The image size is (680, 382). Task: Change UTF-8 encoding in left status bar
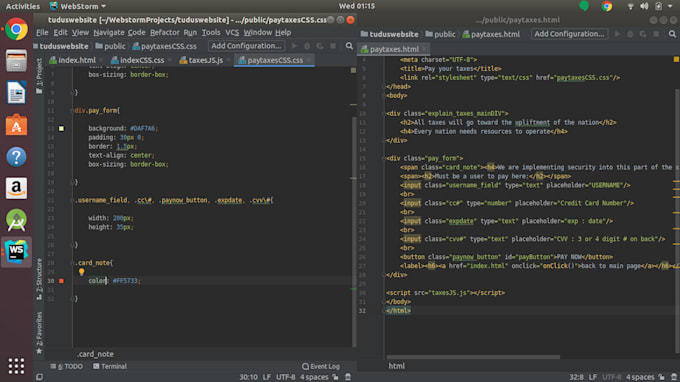pos(286,377)
